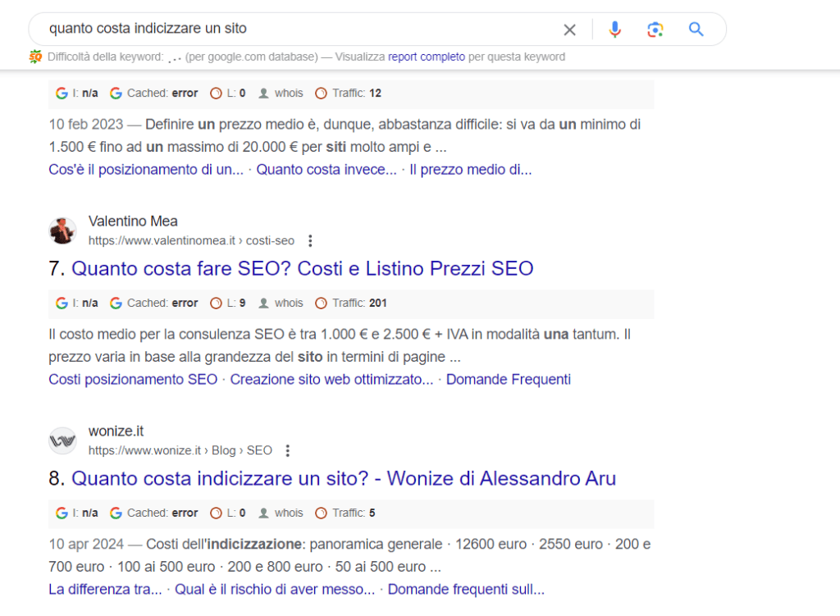The image size is (840, 616).
Task: Open the 'Cos'è il posizionamento di un...' sitelink
Action: [146, 170]
